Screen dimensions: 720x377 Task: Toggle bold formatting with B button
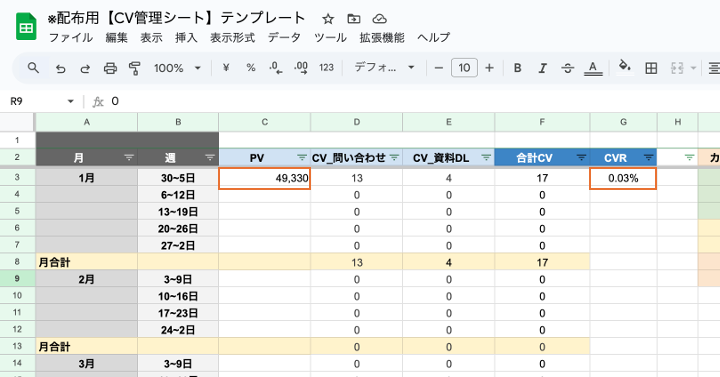(x=518, y=68)
